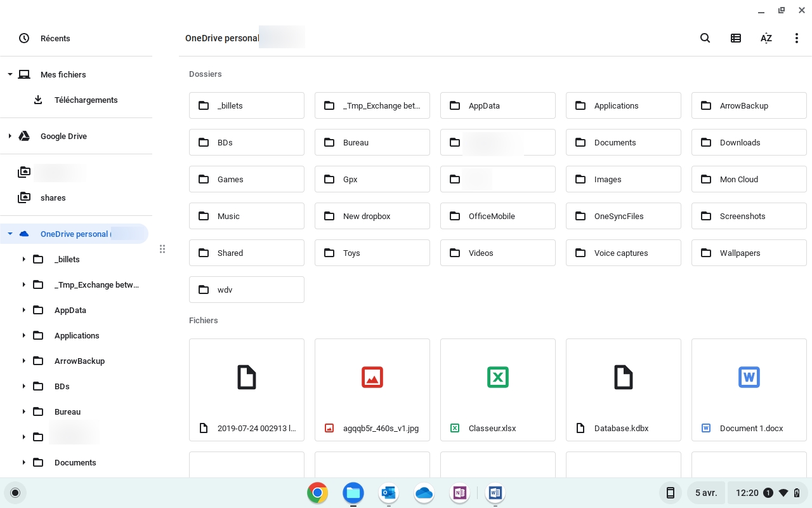
Task: Open the three-dot more options menu
Action: [x=796, y=38]
